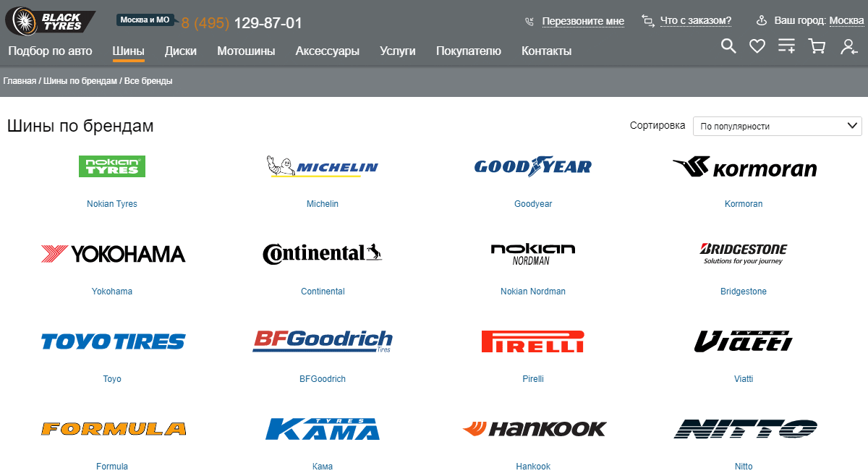Viewport: 868px width, 476px height.
Task: Click the Перезвоните мне link
Action: (x=583, y=21)
